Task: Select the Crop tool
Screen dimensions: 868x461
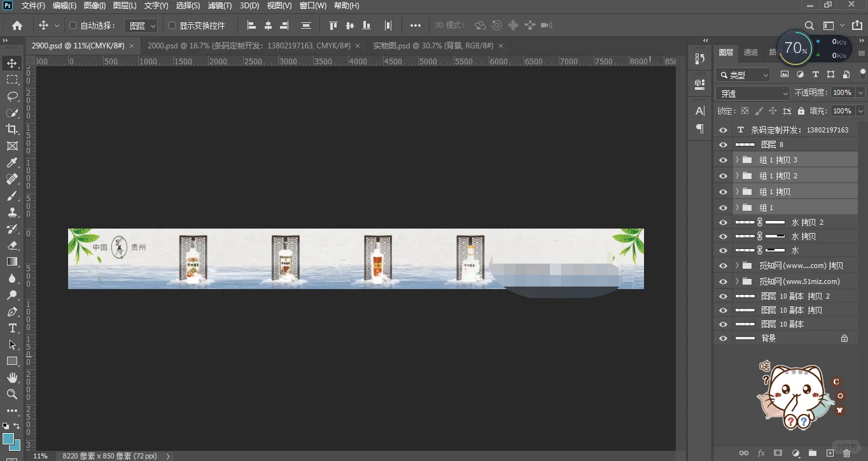Action: point(12,129)
